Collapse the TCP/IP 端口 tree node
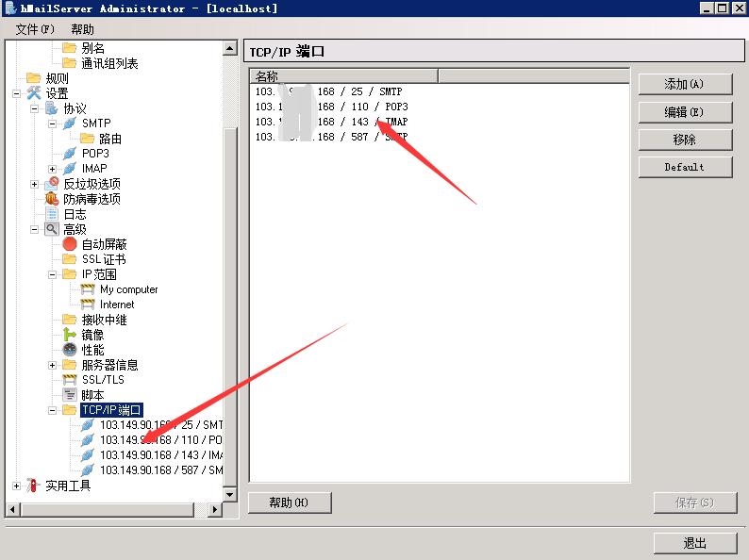Image resolution: width=749 pixels, height=560 pixels. tap(53, 410)
